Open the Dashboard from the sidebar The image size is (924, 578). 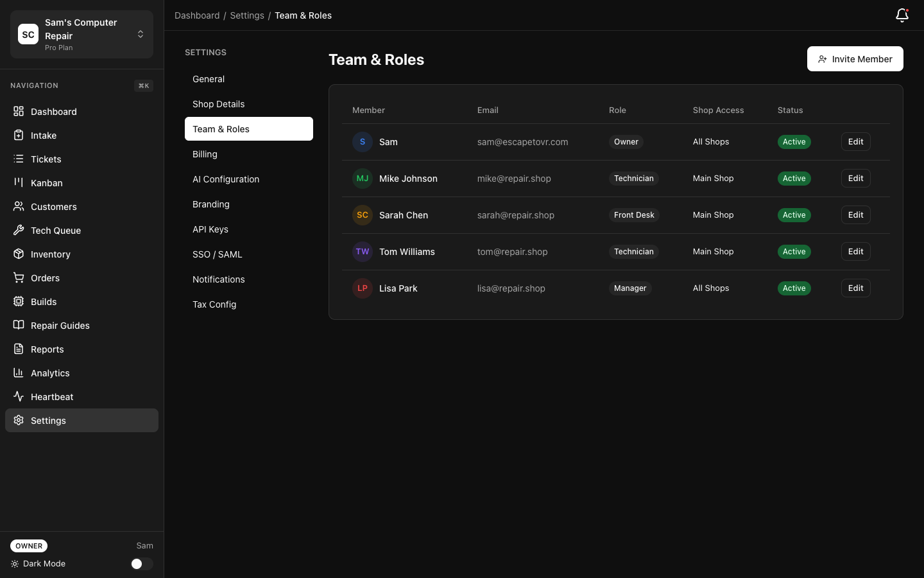(x=54, y=112)
